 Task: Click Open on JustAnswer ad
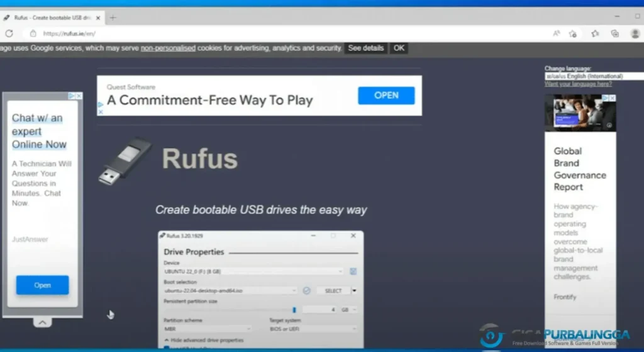pos(42,285)
